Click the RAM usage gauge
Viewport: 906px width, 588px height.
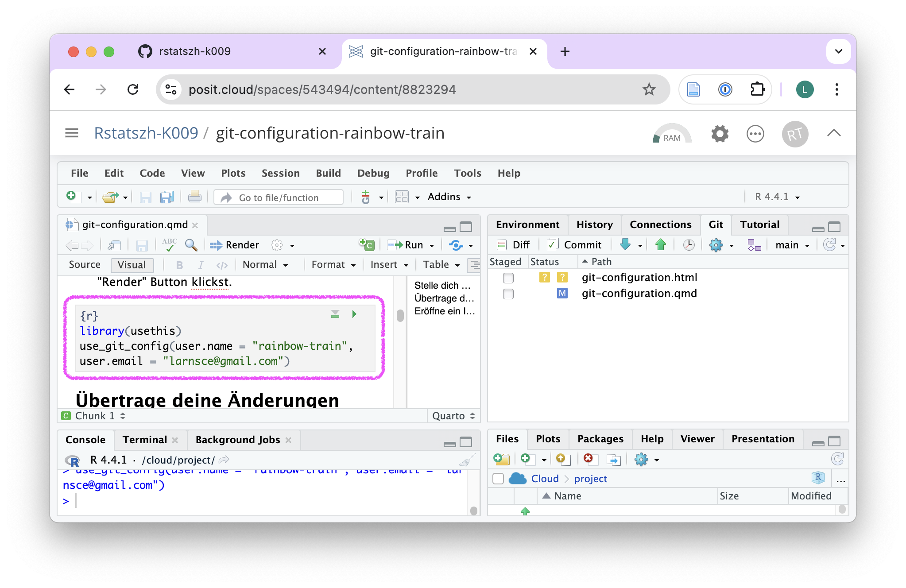pyautogui.click(x=672, y=134)
